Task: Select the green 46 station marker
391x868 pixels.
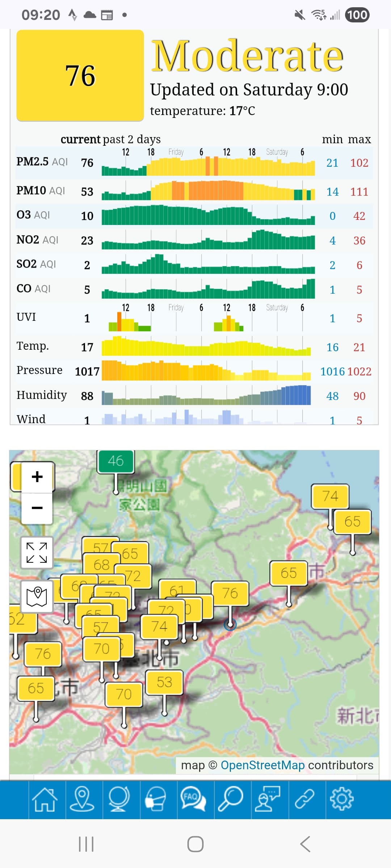Action: point(115,461)
